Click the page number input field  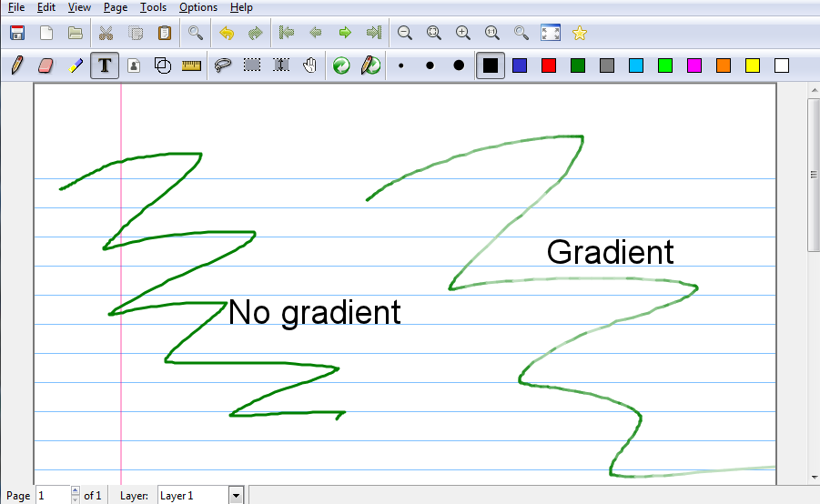52,496
